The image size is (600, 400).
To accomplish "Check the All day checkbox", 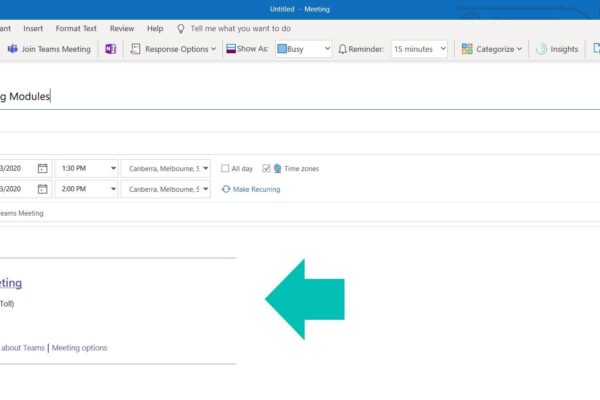I will click(x=225, y=168).
